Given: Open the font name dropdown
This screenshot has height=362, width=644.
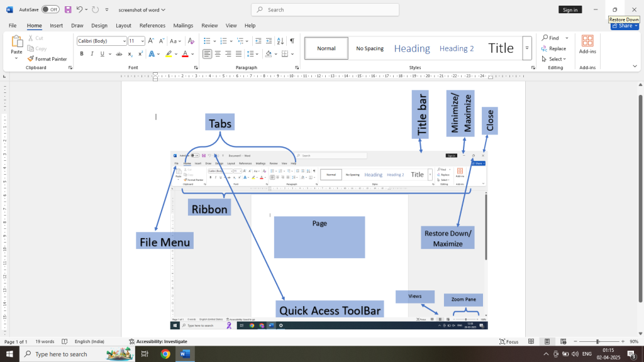Looking at the screenshot, I should point(124,40).
